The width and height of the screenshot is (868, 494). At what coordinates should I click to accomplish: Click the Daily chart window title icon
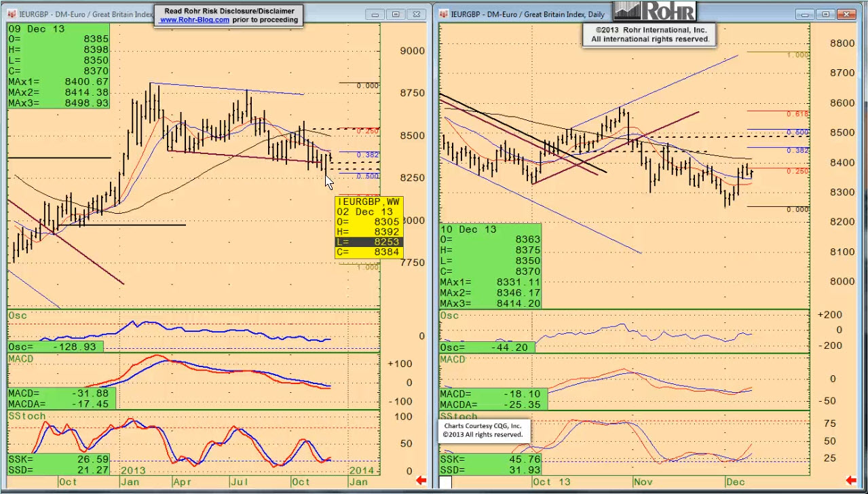pyautogui.click(x=445, y=14)
